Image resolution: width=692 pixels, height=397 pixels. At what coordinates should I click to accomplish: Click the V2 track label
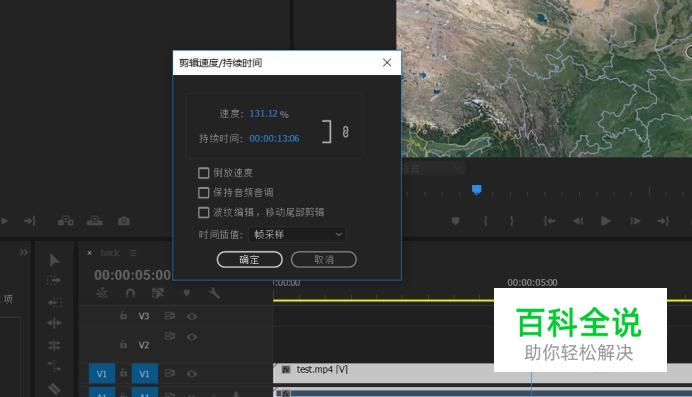click(144, 345)
